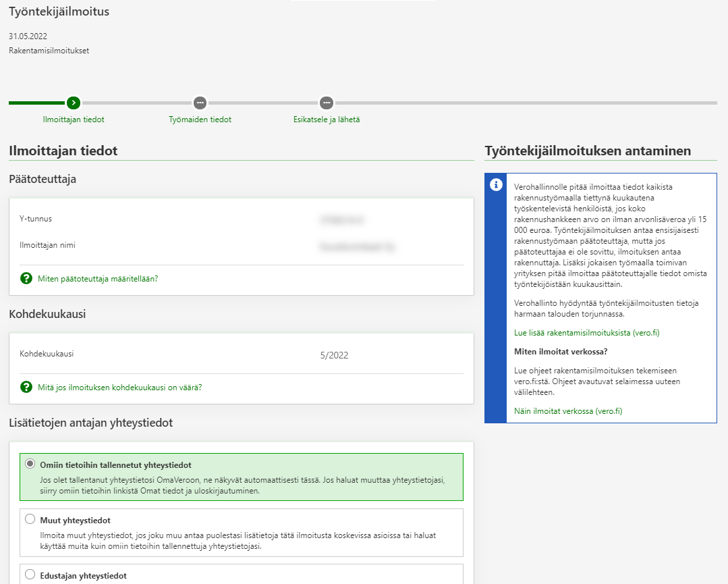Choose Edustajan yhteystiedot radio button
Image resolution: width=728 pixels, height=584 pixels.
tap(30, 575)
